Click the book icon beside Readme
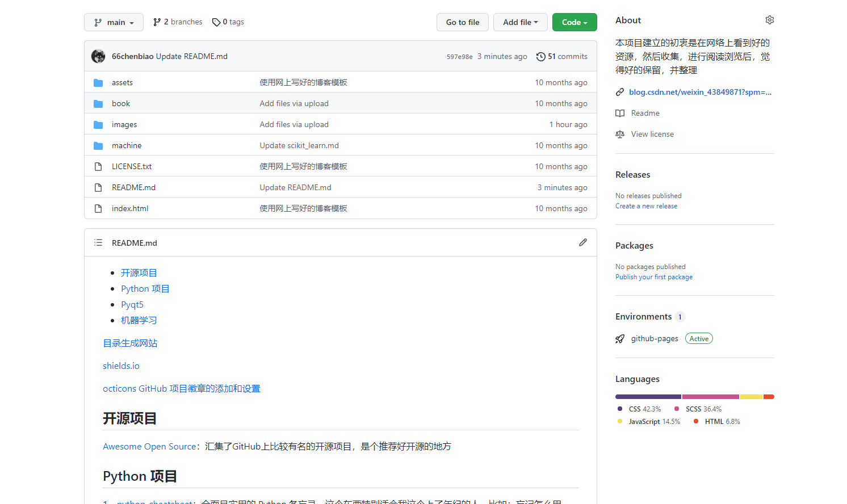Image resolution: width=847 pixels, height=504 pixels. [x=620, y=113]
